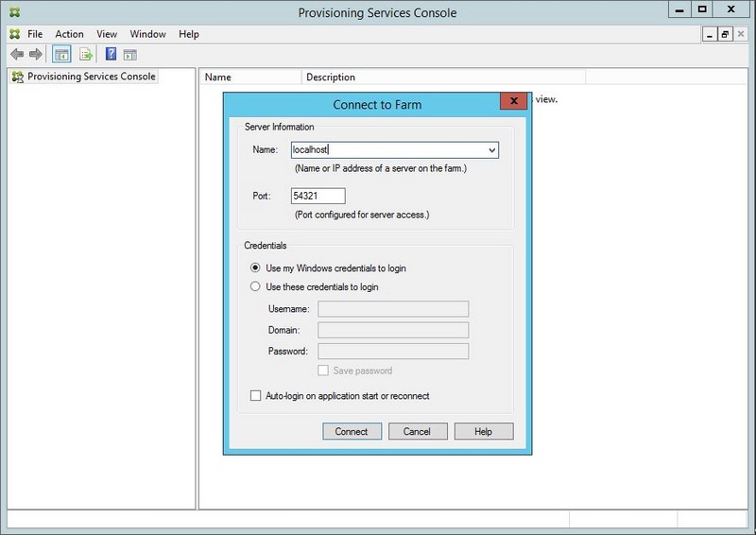Open the Action menu
This screenshot has width=756, height=535.
point(69,34)
